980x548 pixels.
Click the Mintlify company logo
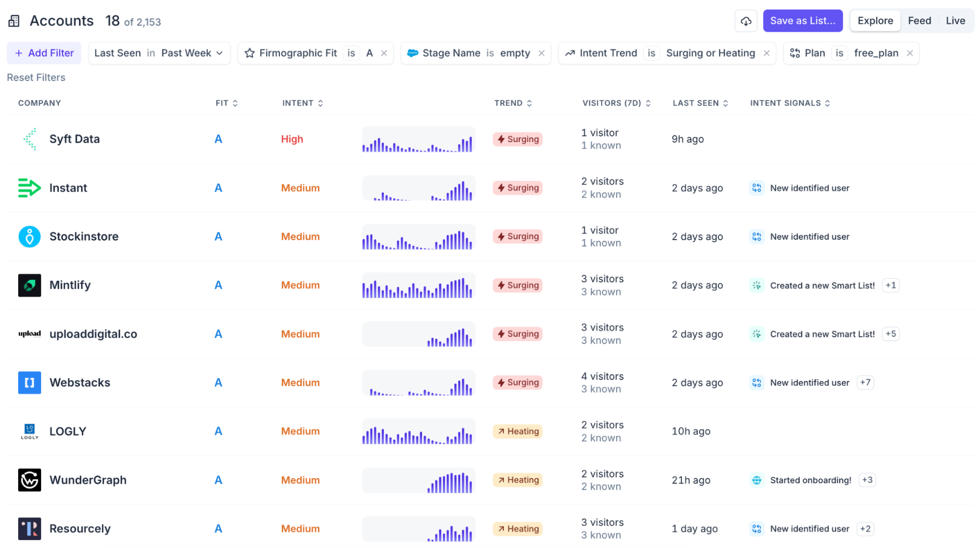(x=29, y=285)
